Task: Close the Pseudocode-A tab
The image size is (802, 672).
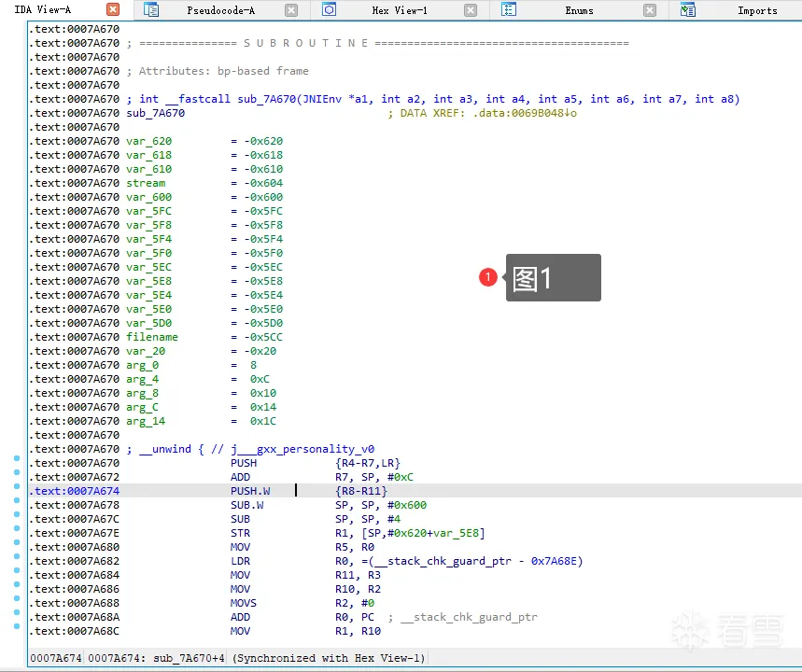Action: point(291,10)
